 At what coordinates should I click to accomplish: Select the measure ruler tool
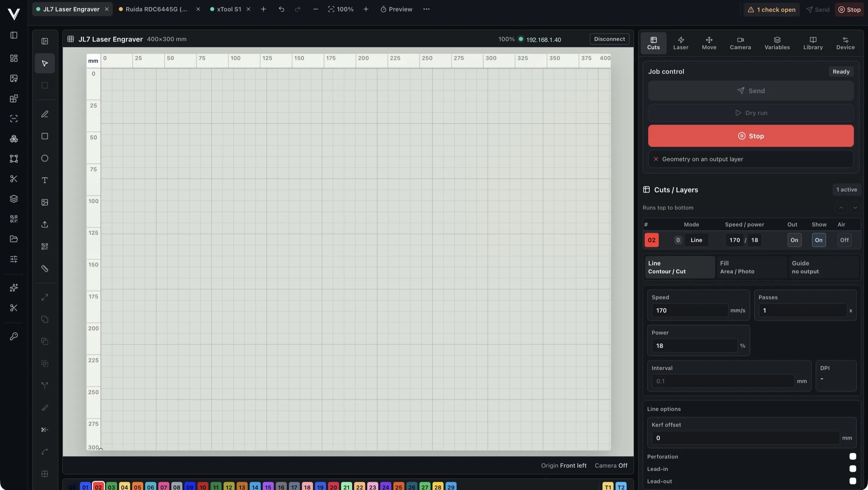(44, 269)
